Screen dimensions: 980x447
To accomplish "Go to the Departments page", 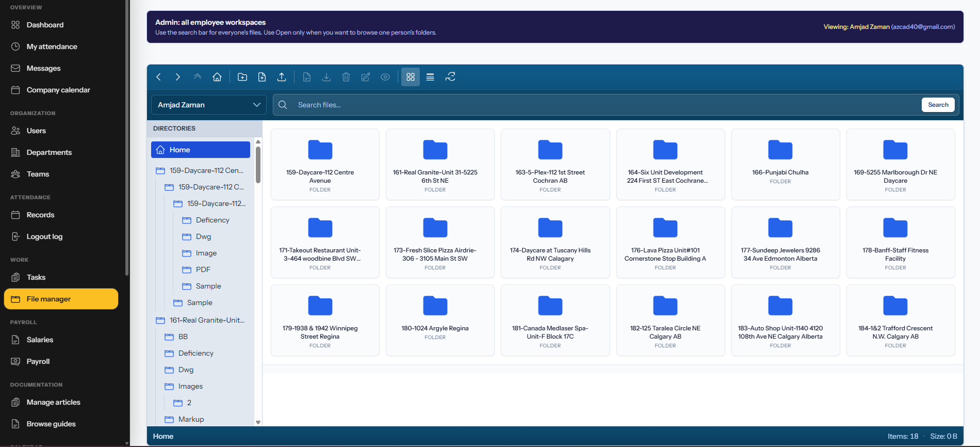I will point(61,152).
